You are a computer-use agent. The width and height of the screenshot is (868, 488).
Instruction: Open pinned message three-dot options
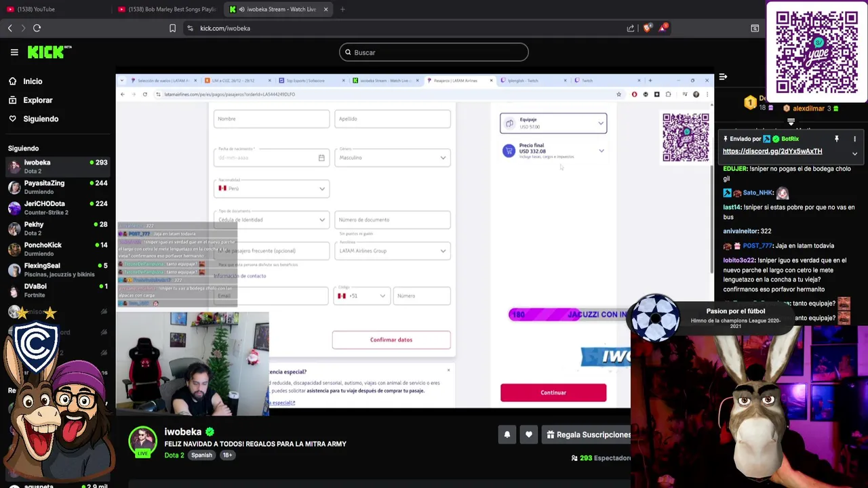[854, 139]
